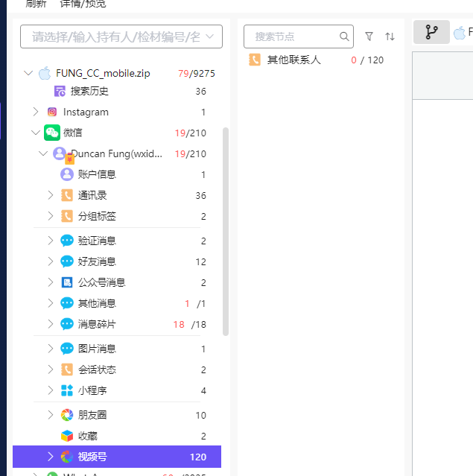Expand the 公众号消息 node
Image resolution: width=473 pixels, height=476 pixels.
pyautogui.click(x=51, y=282)
